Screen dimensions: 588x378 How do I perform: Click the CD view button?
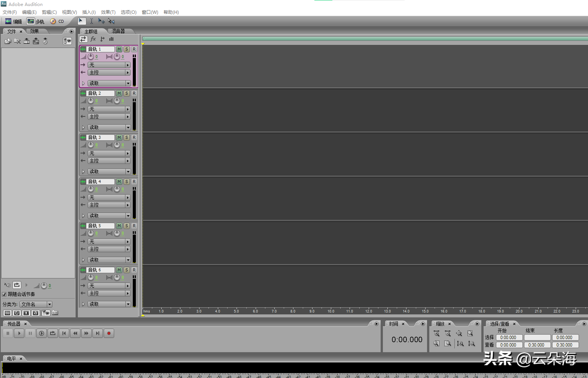tap(57, 21)
